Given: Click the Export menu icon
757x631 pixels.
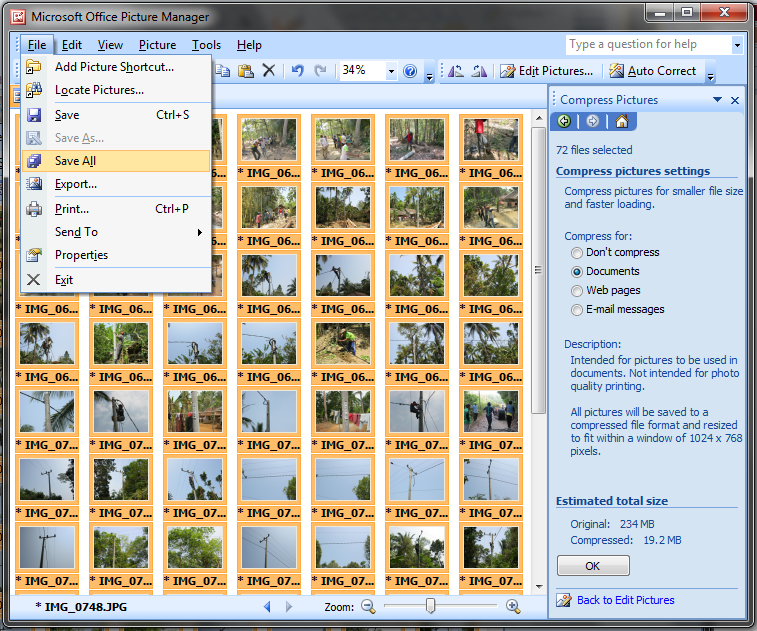Looking at the screenshot, I should click(x=33, y=184).
